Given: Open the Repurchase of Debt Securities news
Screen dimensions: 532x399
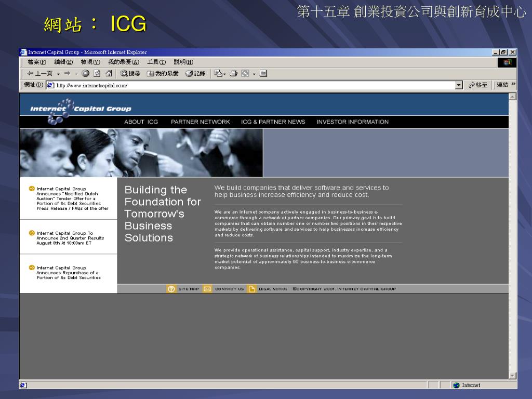Looking at the screenshot, I should click(69, 273).
